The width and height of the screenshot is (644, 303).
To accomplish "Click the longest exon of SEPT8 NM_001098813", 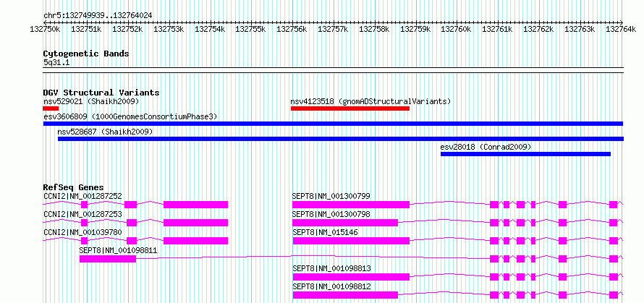I will 351,277.
